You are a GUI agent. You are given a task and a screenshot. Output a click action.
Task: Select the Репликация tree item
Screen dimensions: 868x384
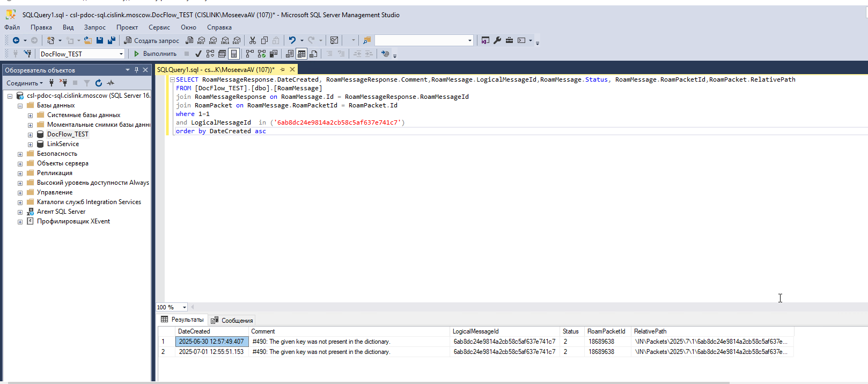(x=55, y=173)
